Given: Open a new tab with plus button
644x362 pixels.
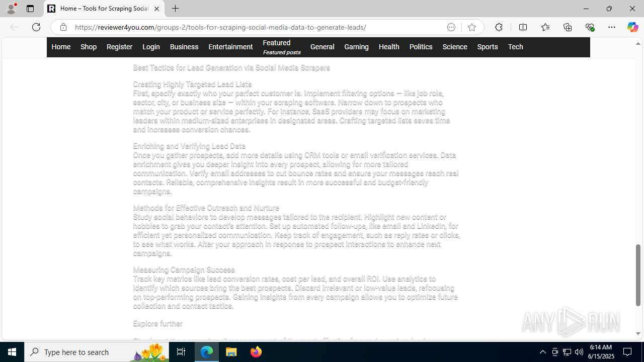Looking at the screenshot, I should click(175, 9).
